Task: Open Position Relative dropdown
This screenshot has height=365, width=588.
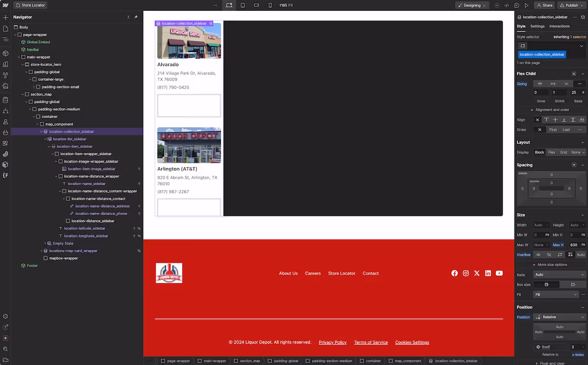Action: click(x=559, y=317)
